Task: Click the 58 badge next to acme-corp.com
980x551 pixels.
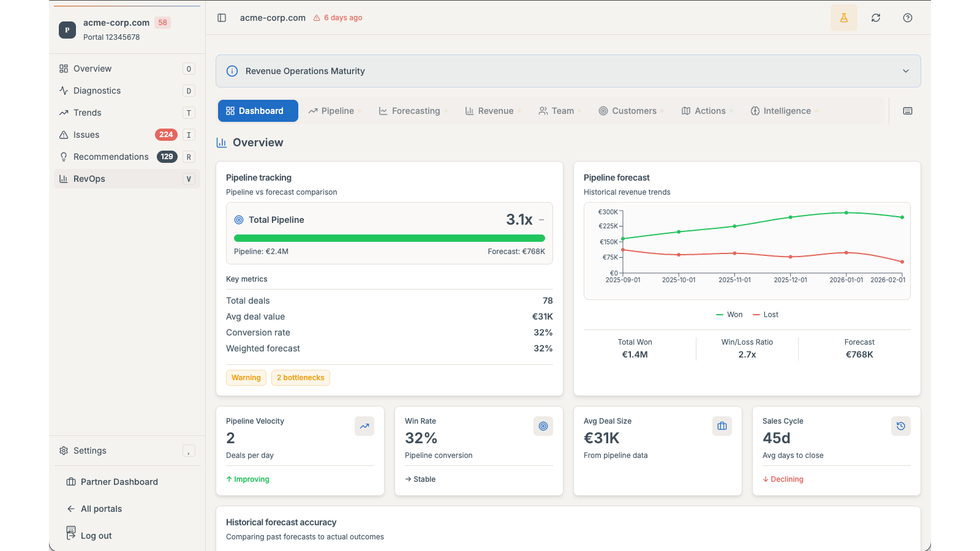Action: tap(162, 23)
